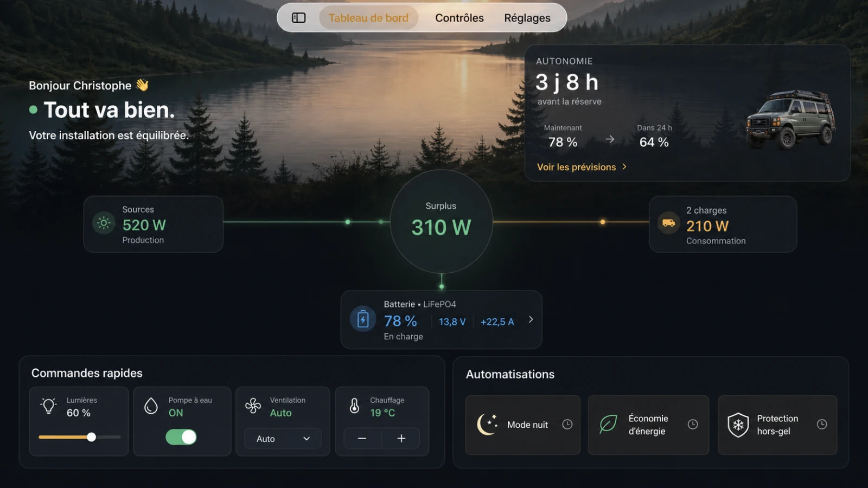868x488 pixels.
Task: Open Protection hors-gel schedule clock
Action: pyautogui.click(x=822, y=424)
